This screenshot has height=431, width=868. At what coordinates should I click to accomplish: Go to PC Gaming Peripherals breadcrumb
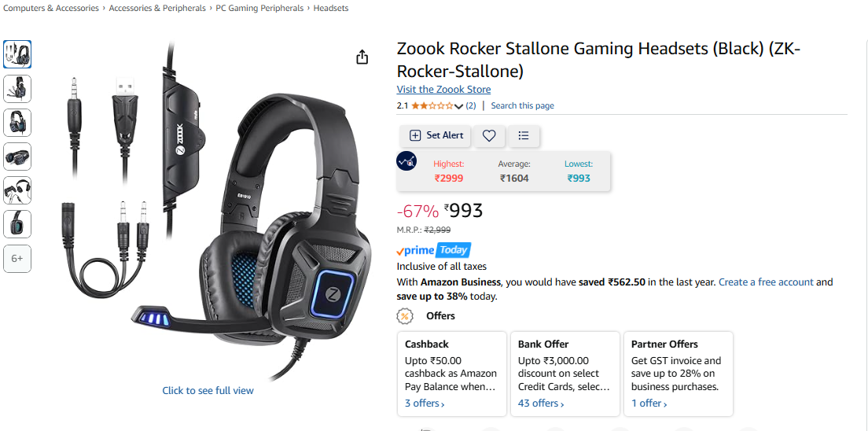point(259,9)
